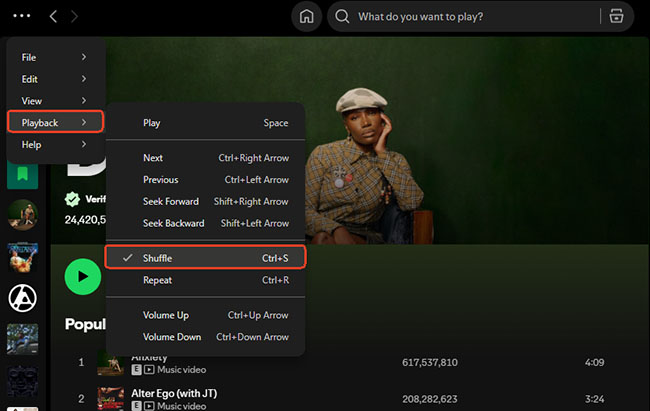This screenshot has height=411, width=650.
Task: Choose Next in the Playback submenu
Action: (x=206, y=158)
